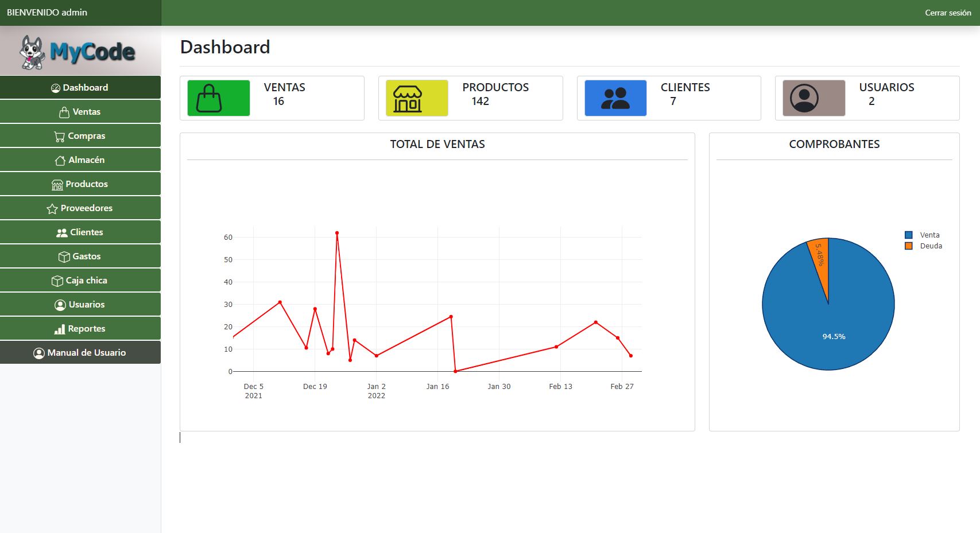The width and height of the screenshot is (980, 533).
Task: Click the blue Clientes people icon
Action: [615, 98]
